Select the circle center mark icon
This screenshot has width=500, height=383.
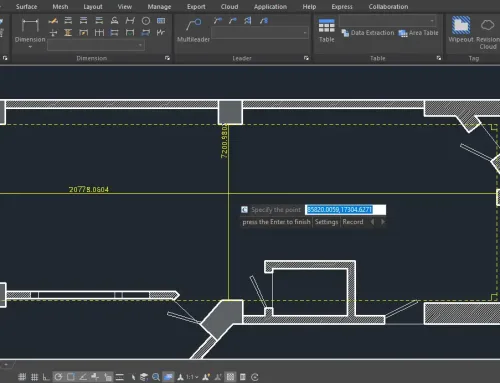pyautogui.click(x=146, y=21)
